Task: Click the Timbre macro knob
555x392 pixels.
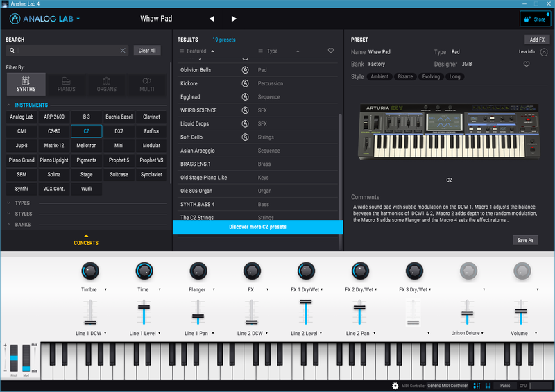Action: pos(90,271)
